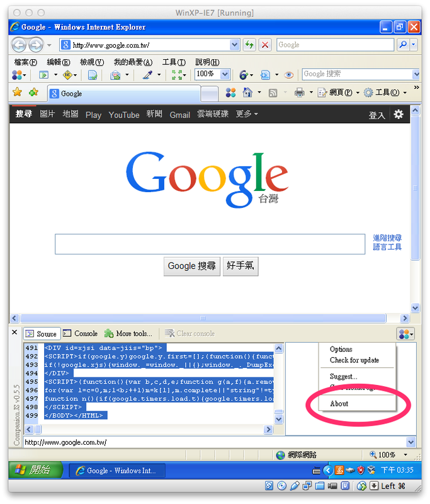
Task: Open the Companion.JS panel options dropdown
Action: tap(405, 334)
